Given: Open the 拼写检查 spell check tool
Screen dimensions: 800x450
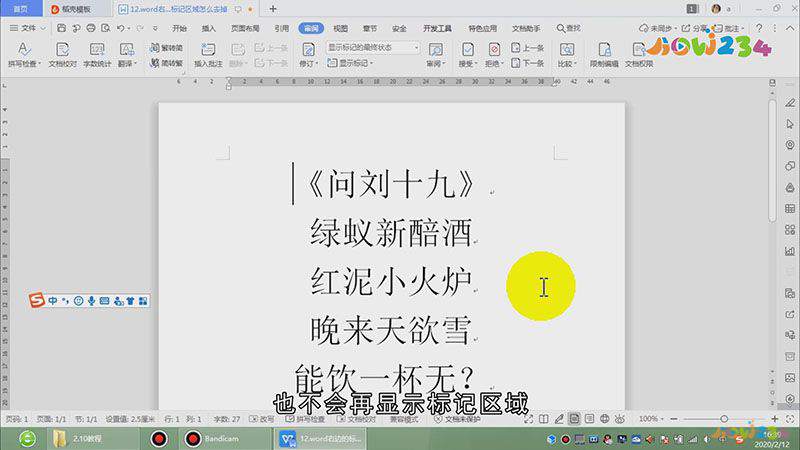Looking at the screenshot, I should pos(23,55).
